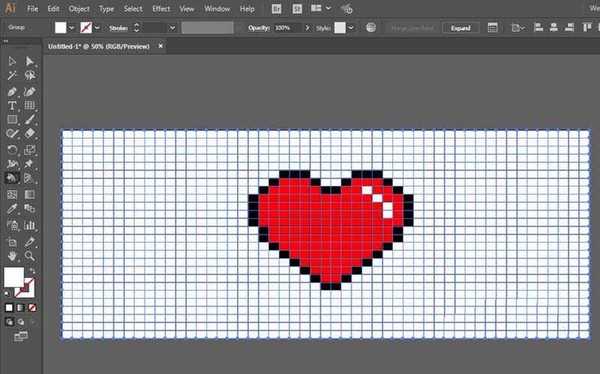
Task: Open the Window menu
Action: pyautogui.click(x=217, y=8)
